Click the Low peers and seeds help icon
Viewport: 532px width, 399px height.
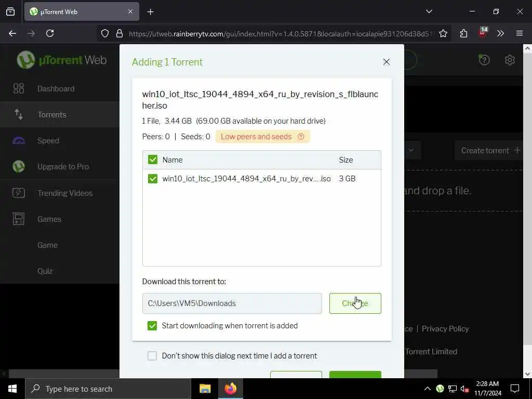tap(301, 137)
